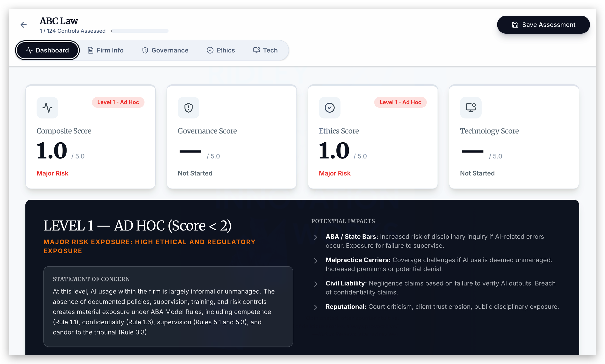
Task: Click the Level 1 - Ad Hoc badge on Composite card
Action: pos(118,102)
